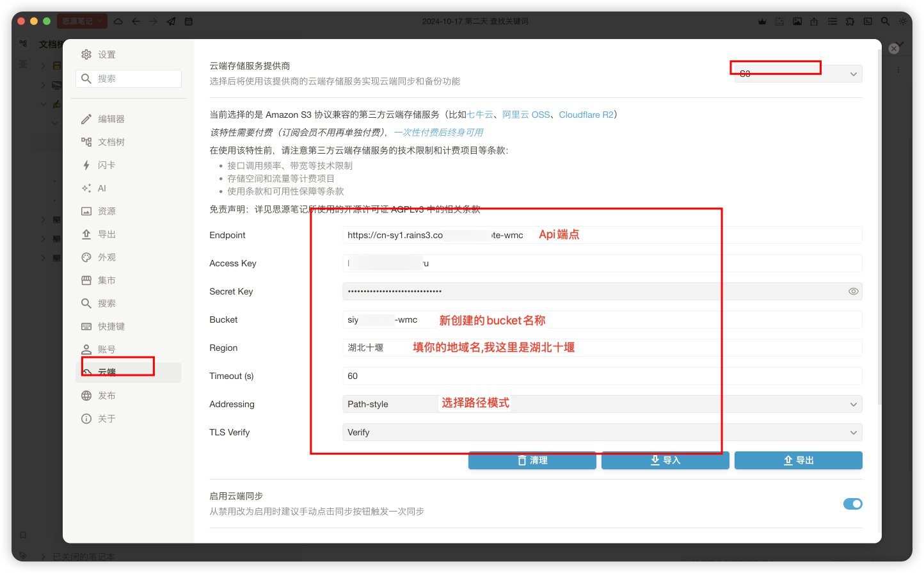The width and height of the screenshot is (924, 573).
Task: Open the cloud storage provider S3 dropdown
Action: point(798,74)
